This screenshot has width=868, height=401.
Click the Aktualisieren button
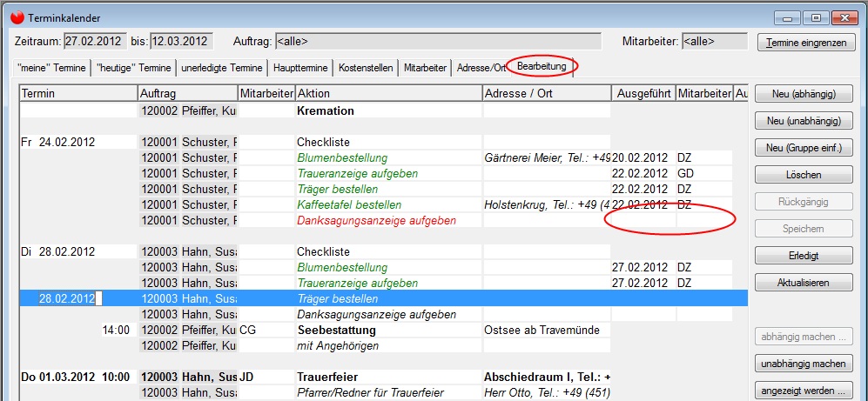(804, 282)
